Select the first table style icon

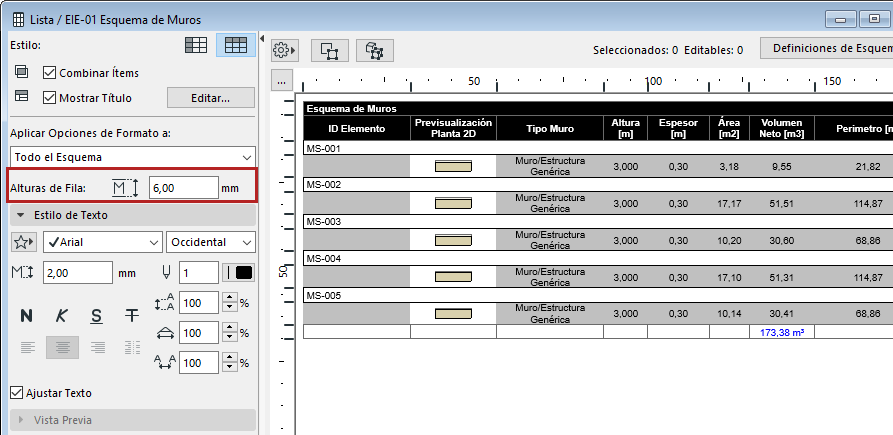tap(196, 45)
